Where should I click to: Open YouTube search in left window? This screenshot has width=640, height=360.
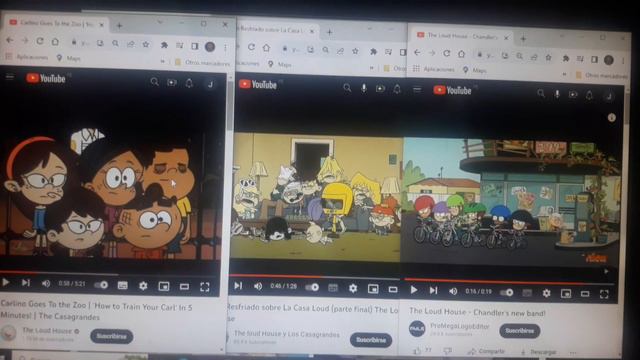[154, 82]
